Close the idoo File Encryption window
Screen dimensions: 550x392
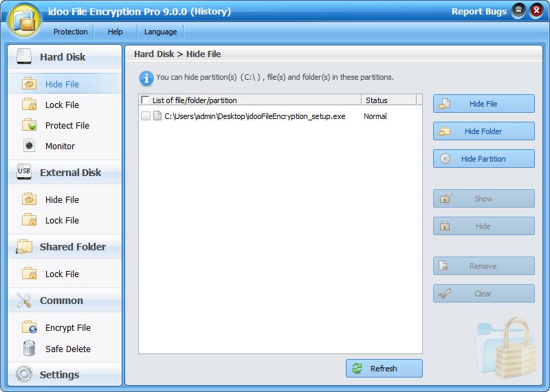point(536,11)
